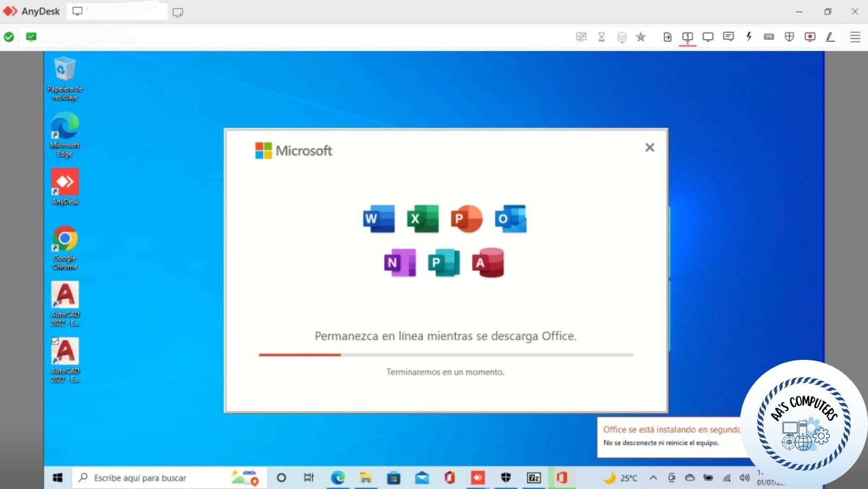Image resolution: width=868 pixels, height=489 pixels.
Task: Select remote monitor 1 icon
Action: pyautogui.click(x=688, y=37)
